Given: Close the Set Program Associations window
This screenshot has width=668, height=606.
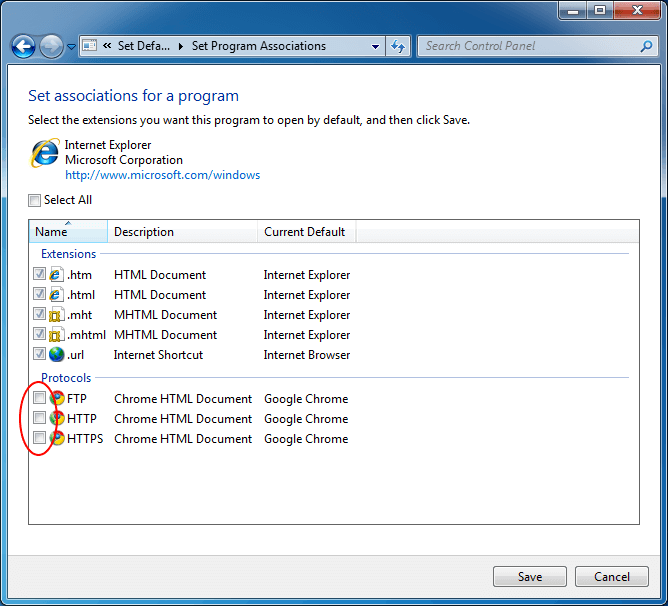Looking at the screenshot, I should pos(637,10).
